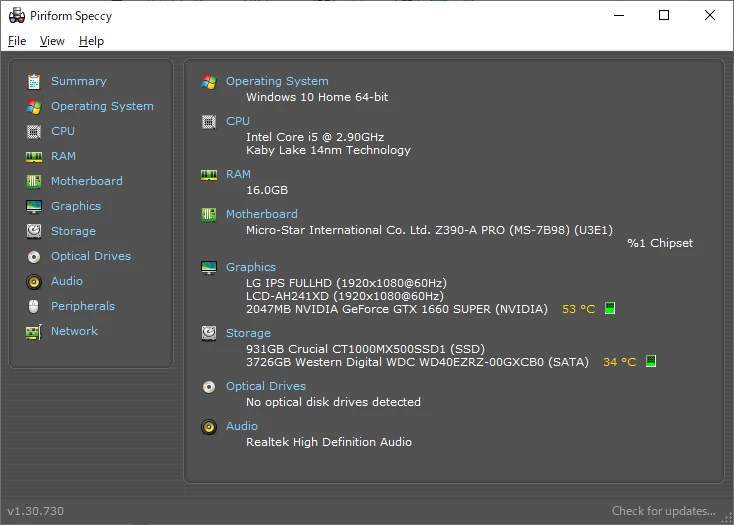Screen dimensions: 734x525
Task: Switch to the CPU sidebar section
Action: [63, 131]
